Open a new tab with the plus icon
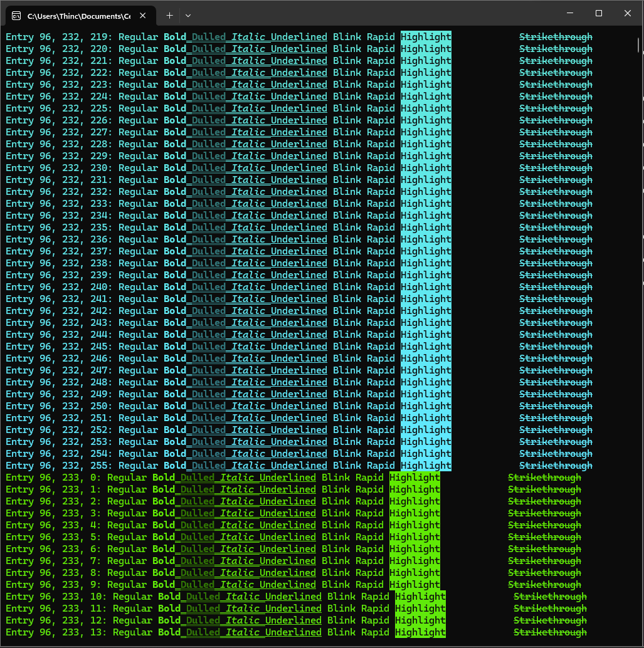 (x=169, y=15)
